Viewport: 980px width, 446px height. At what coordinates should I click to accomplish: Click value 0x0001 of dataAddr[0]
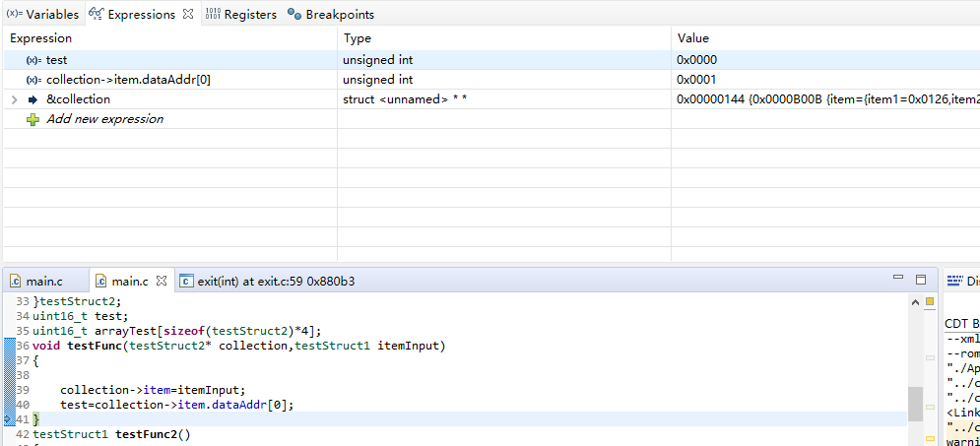(696, 80)
